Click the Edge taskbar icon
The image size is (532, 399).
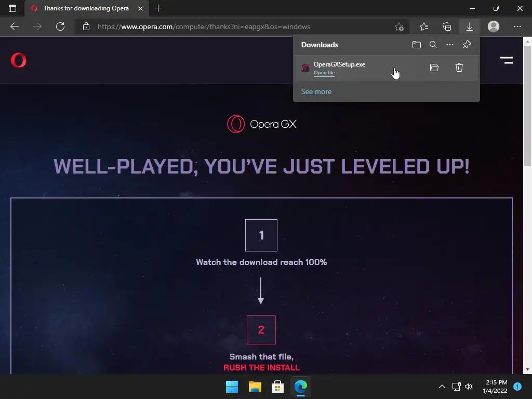(x=301, y=387)
